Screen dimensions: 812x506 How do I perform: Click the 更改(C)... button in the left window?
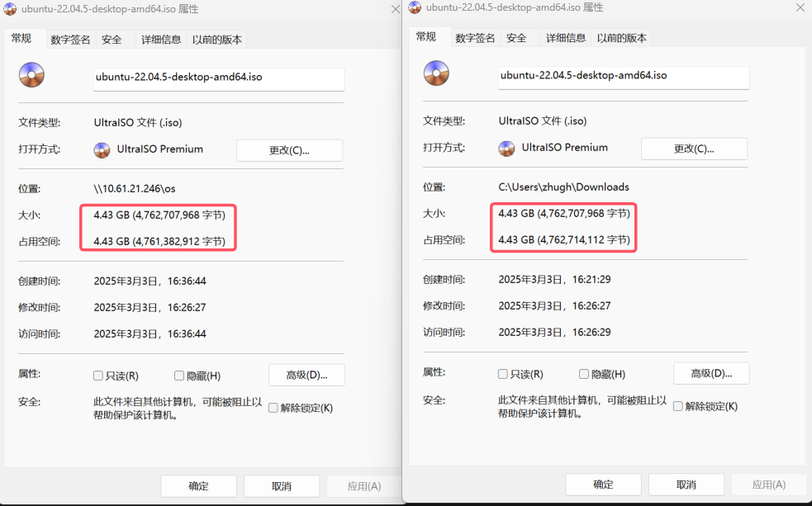tap(289, 150)
